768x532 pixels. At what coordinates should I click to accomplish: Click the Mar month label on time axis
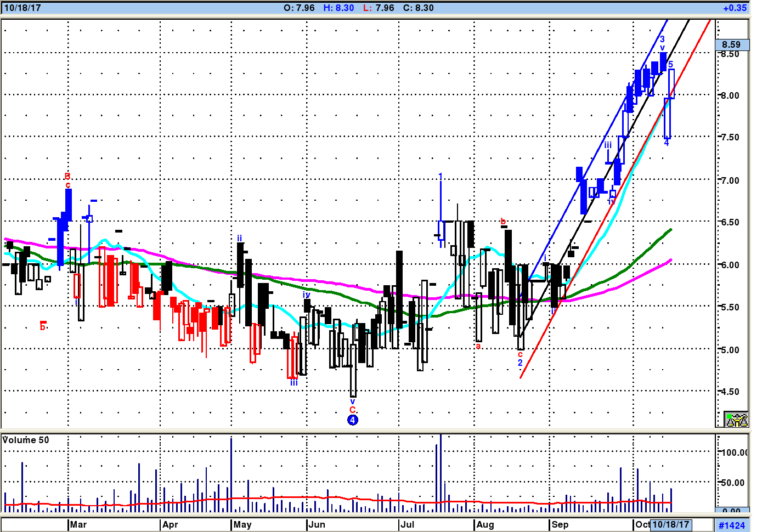tap(78, 524)
